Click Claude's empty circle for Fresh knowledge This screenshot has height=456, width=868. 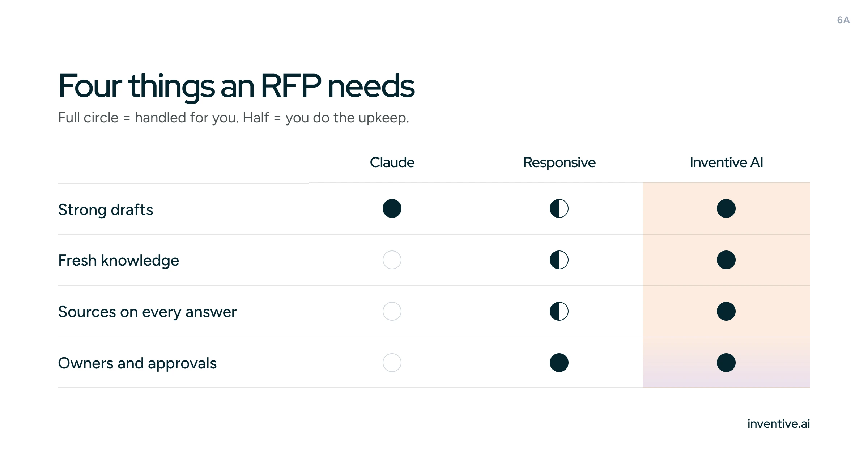392,260
